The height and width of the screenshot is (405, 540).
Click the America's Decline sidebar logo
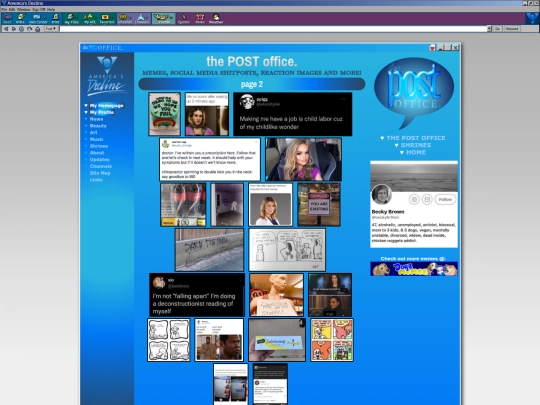107,76
